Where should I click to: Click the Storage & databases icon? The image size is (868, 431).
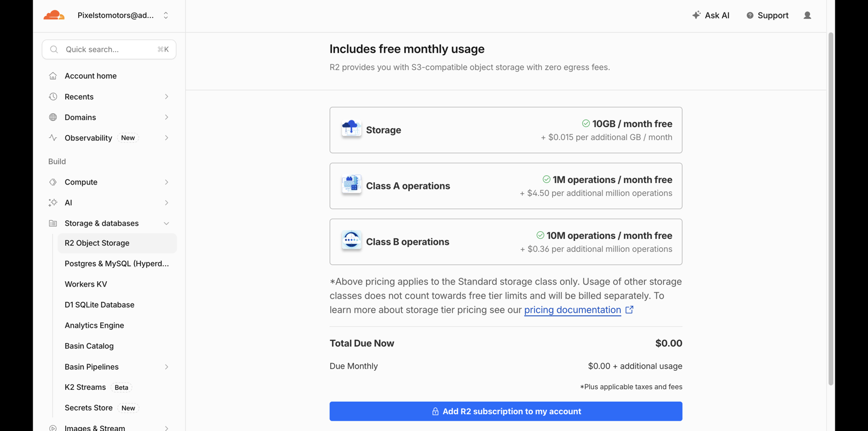tap(53, 223)
